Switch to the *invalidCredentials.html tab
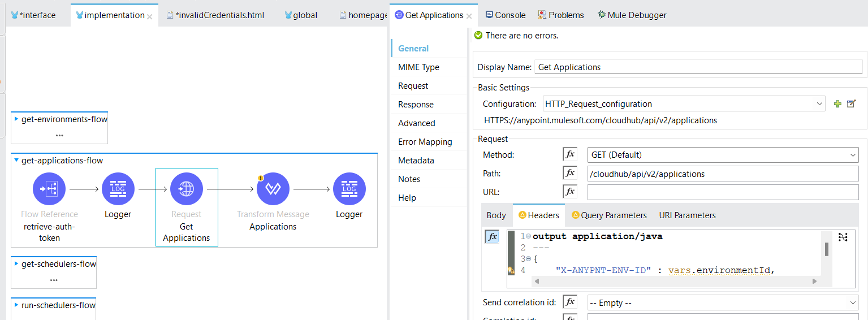This screenshot has height=320, width=868. point(215,15)
